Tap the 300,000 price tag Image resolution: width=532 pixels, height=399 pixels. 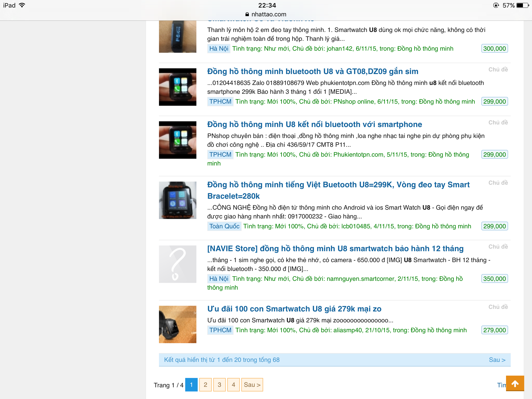(x=495, y=49)
